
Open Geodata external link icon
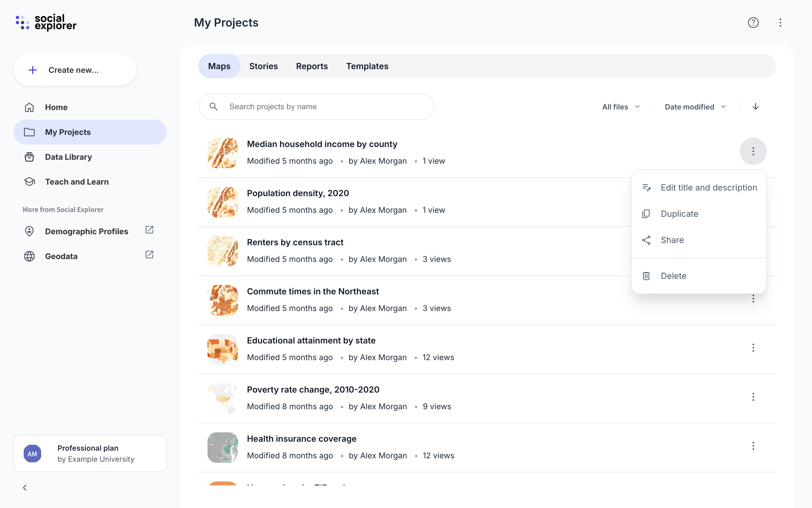149,255
